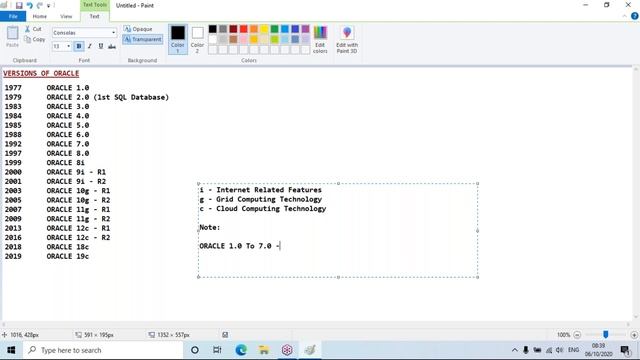The image size is (640, 360).
Task: Click the year 2013 row
Action: [58, 228]
